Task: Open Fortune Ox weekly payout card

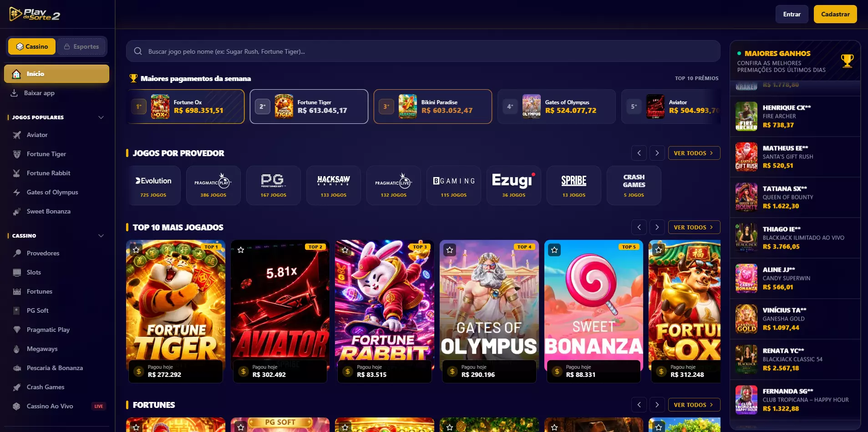Action: click(185, 107)
